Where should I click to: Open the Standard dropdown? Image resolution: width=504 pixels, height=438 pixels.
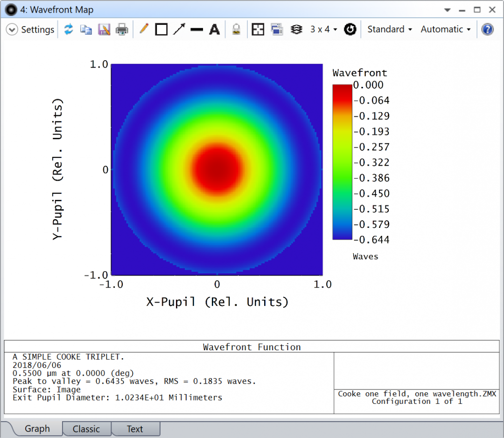[x=390, y=29]
